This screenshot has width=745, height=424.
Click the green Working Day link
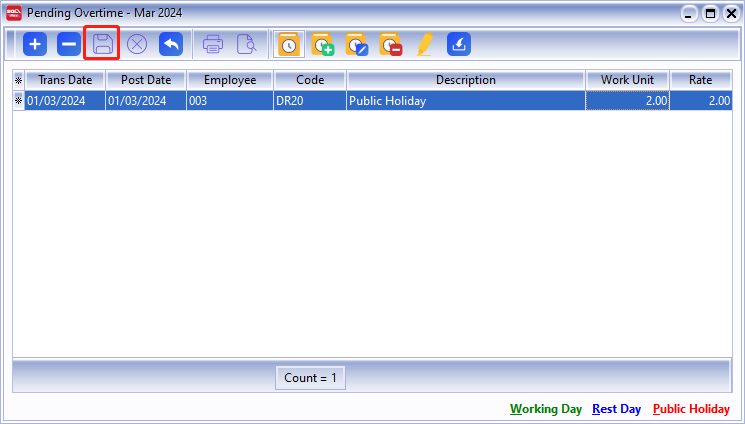tap(546, 409)
